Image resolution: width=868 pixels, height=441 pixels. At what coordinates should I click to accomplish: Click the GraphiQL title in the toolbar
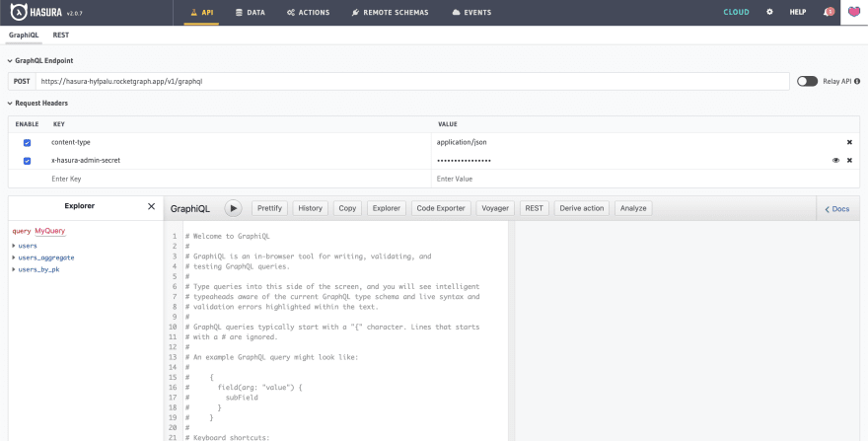(189, 209)
